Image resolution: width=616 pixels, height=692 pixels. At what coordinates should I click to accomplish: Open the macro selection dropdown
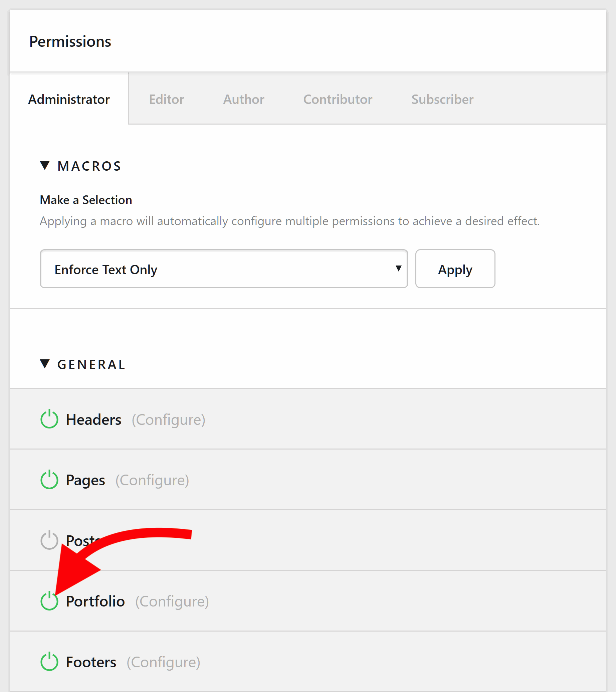coord(223,269)
